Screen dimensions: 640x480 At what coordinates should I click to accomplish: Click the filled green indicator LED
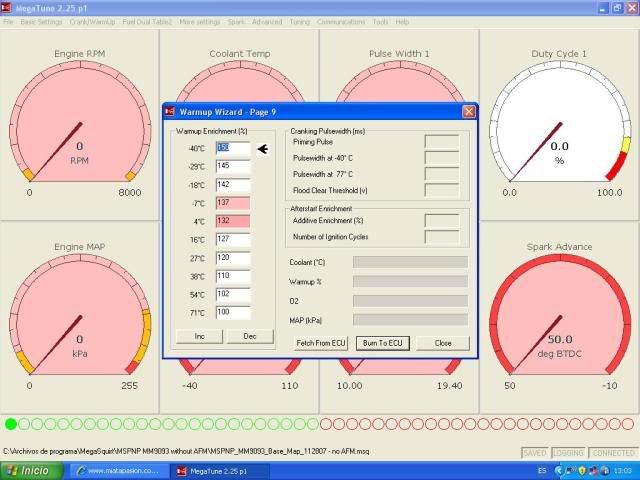coord(11,424)
